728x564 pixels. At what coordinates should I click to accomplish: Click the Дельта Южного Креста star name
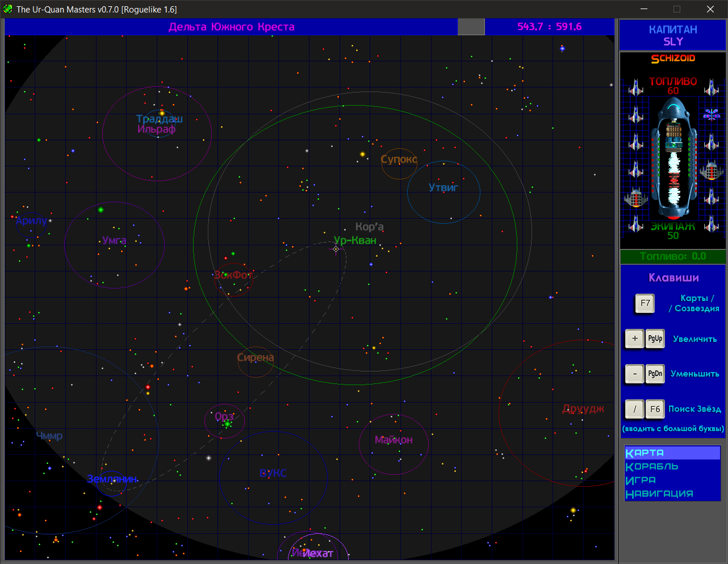click(232, 27)
